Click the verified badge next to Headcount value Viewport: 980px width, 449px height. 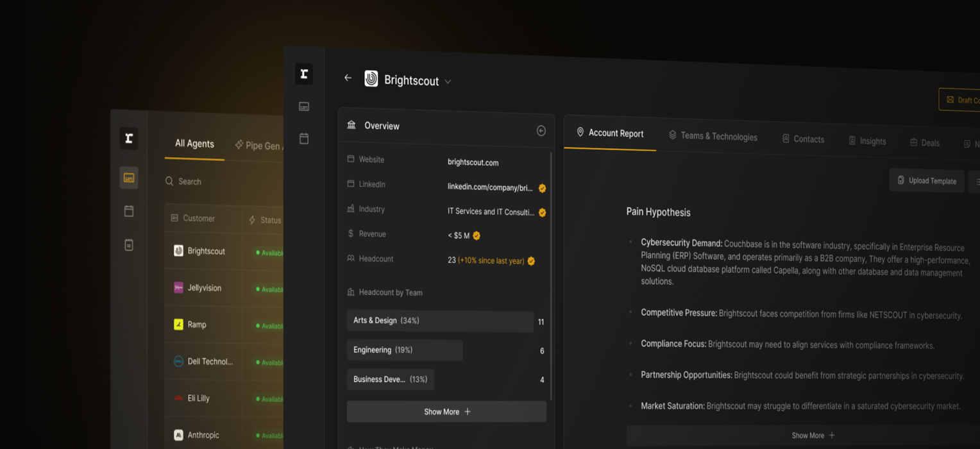pos(531,261)
